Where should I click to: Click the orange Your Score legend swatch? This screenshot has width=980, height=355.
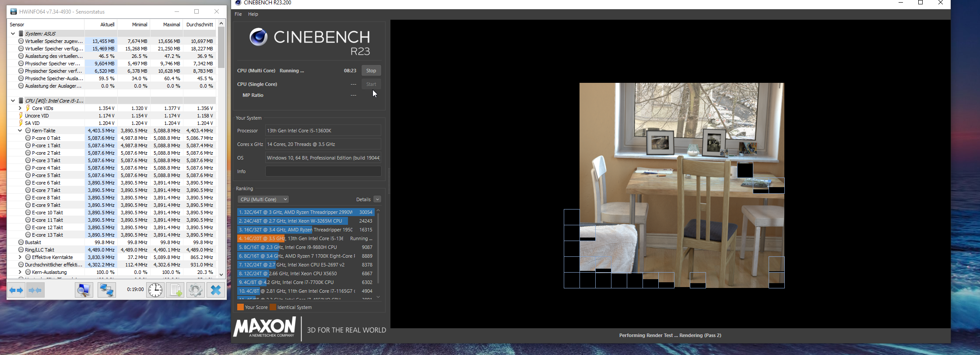coord(240,307)
